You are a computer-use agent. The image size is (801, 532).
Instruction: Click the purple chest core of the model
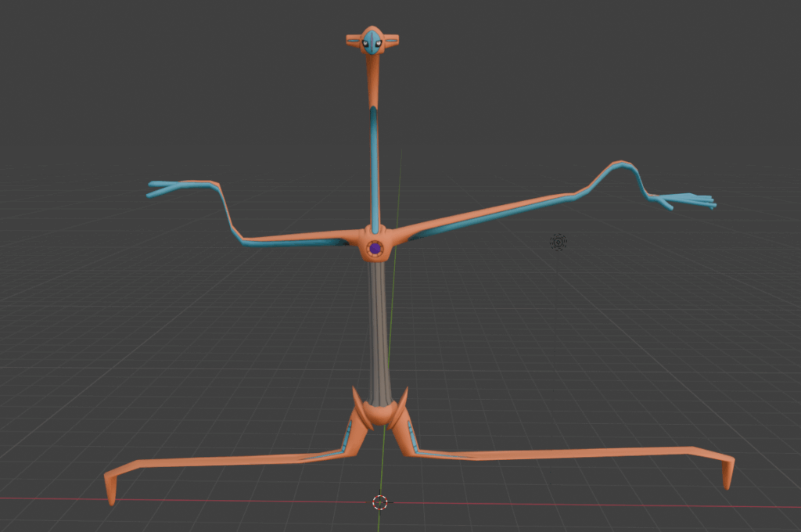coord(375,249)
